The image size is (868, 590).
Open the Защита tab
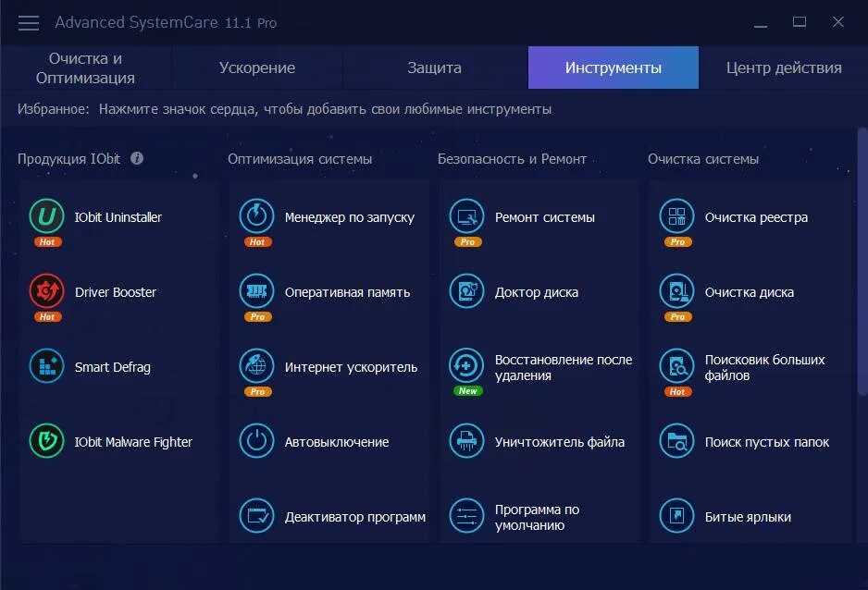(x=435, y=68)
